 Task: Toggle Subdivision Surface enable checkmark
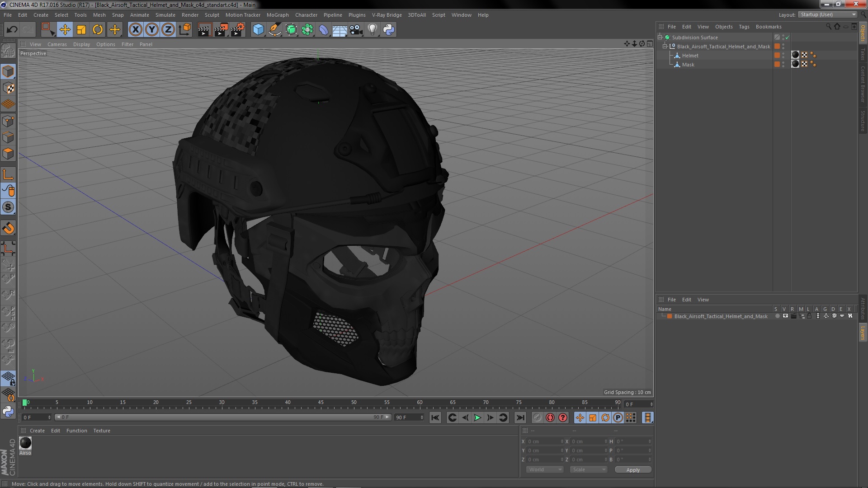[787, 38]
